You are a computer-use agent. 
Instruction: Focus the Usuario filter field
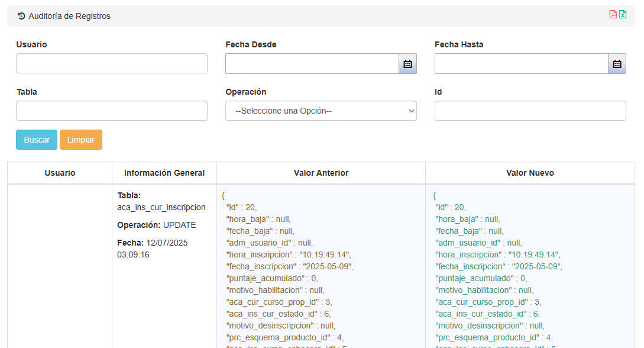tap(111, 63)
